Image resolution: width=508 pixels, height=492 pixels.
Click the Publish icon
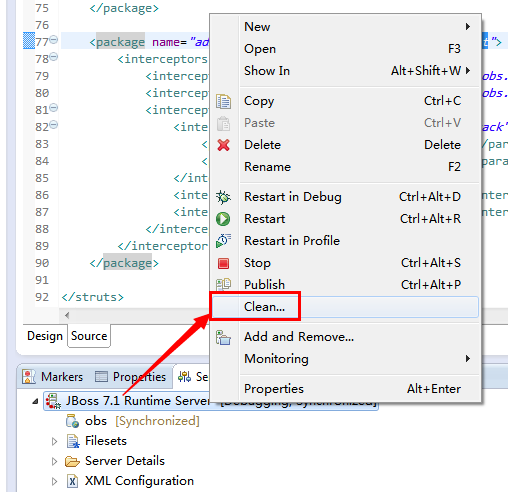point(223,284)
